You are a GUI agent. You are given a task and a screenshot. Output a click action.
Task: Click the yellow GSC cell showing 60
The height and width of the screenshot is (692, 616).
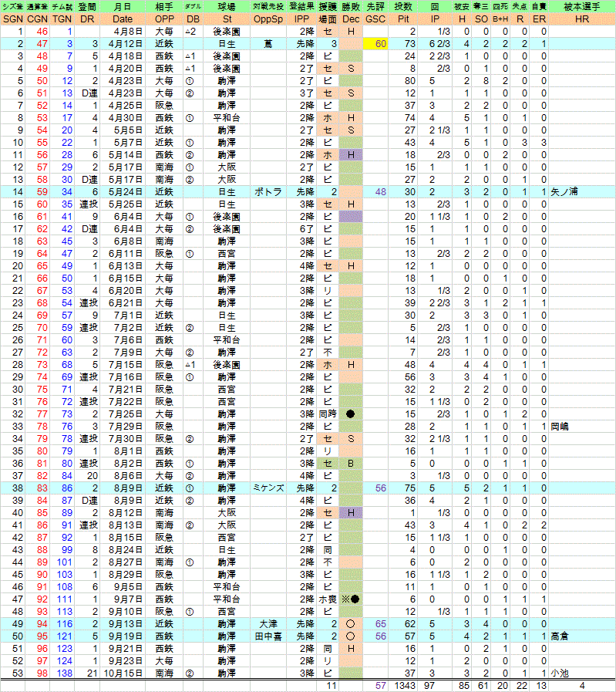tap(375, 44)
